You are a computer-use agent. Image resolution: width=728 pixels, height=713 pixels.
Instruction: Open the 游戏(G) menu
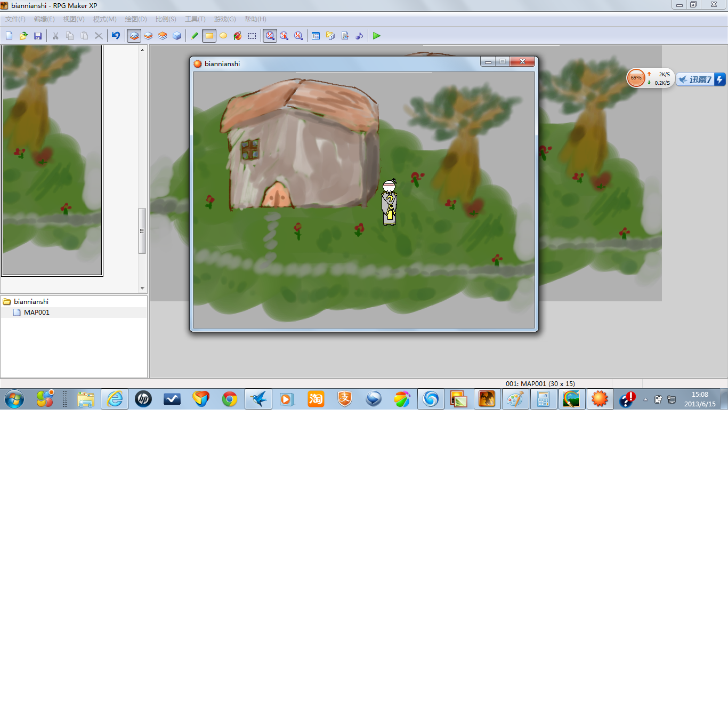pyautogui.click(x=225, y=19)
